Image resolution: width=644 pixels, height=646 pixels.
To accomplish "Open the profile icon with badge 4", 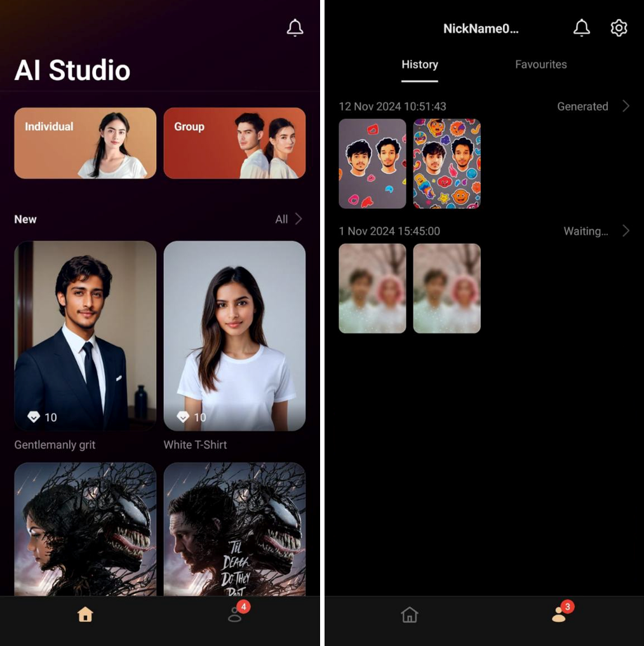I will [x=236, y=614].
